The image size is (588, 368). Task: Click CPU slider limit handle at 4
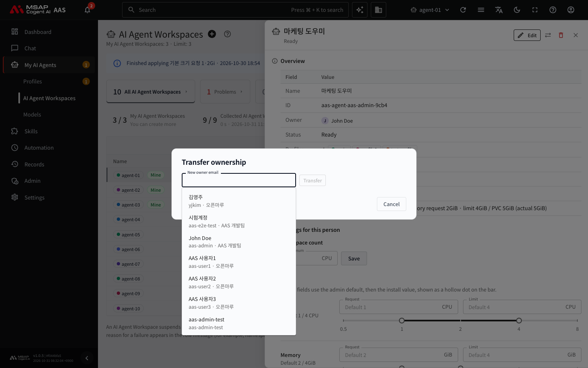519,321
